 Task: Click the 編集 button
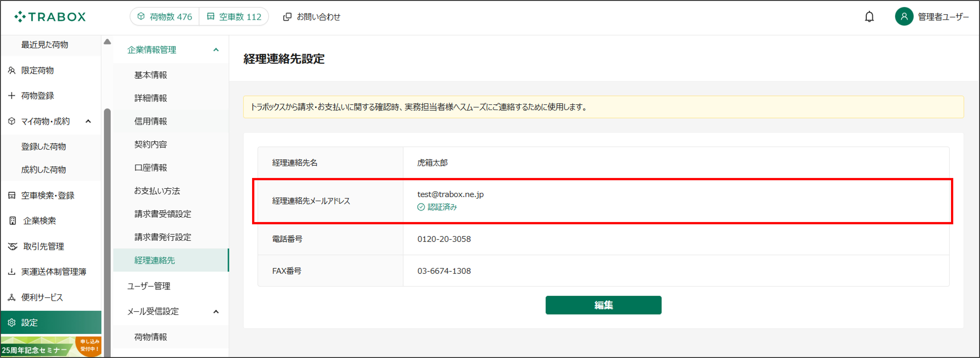pyautogui.click(x=603, y=305)
